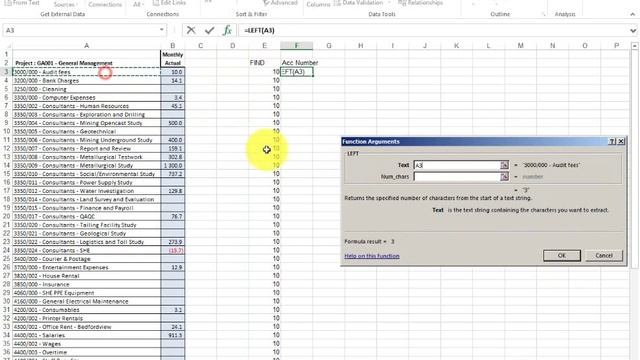Collapse dialog via Text field range selector icon
640x360 pixels.
pyautogui.click(x=504, y=165)
